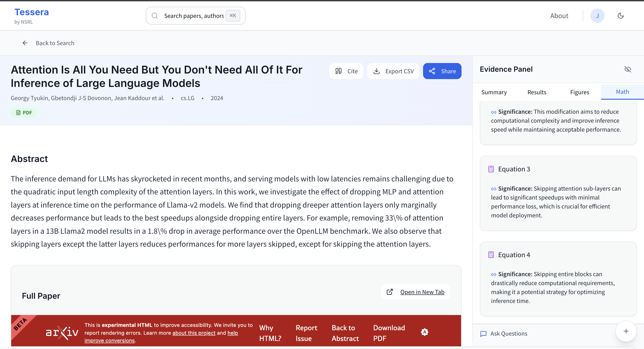Image resolution: width=644 pixels, height=349 pixels.
Task: Open Ask Questions section
Action: (508, 334)
